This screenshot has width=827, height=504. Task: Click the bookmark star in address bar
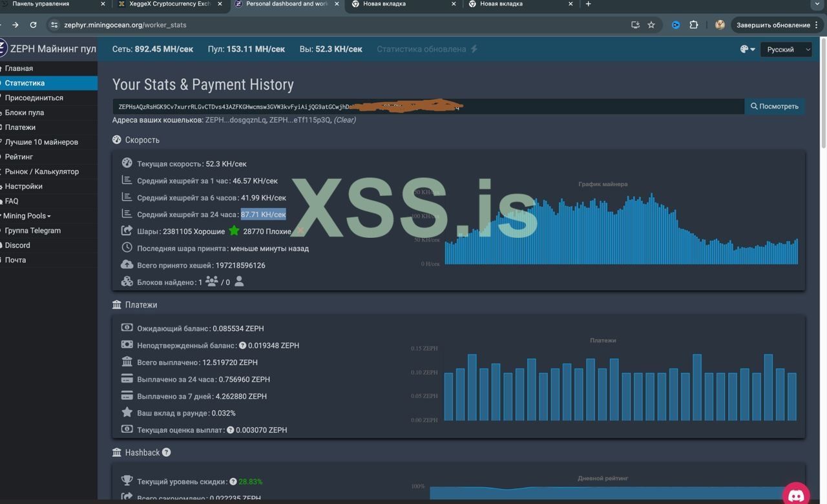pyautogui.click(x=651, y=25)
